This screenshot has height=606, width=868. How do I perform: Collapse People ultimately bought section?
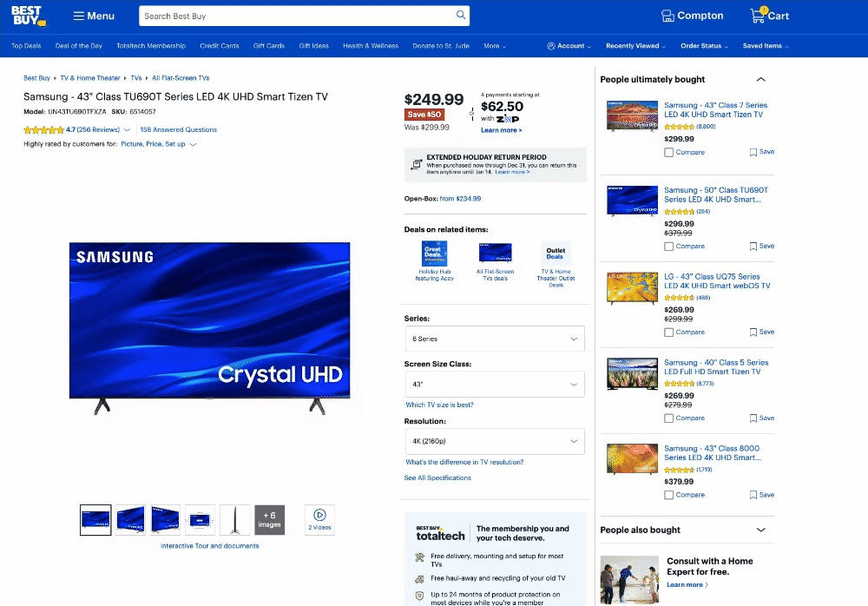[760, 79]
